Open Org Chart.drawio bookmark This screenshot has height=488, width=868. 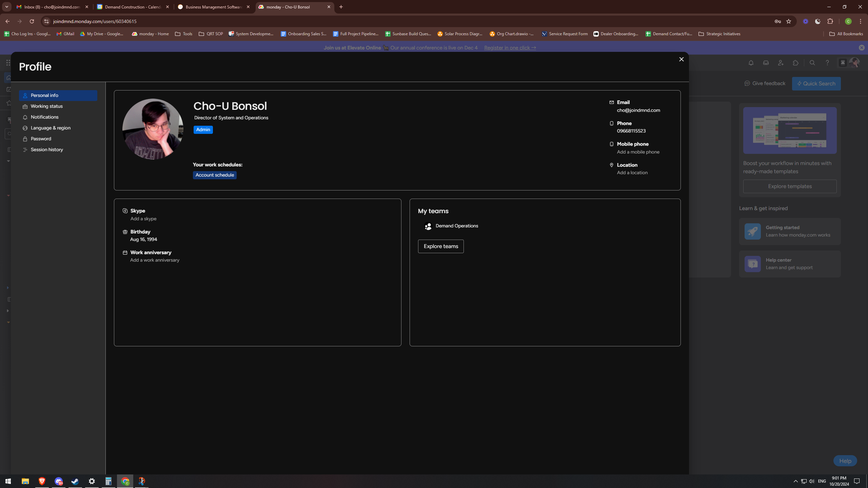pos(511,34)
